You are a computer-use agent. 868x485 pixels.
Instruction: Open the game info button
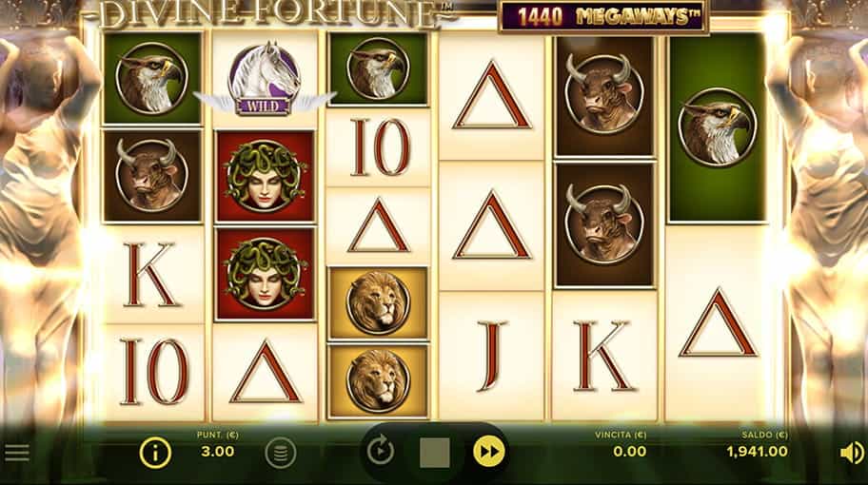pos(155,453)
